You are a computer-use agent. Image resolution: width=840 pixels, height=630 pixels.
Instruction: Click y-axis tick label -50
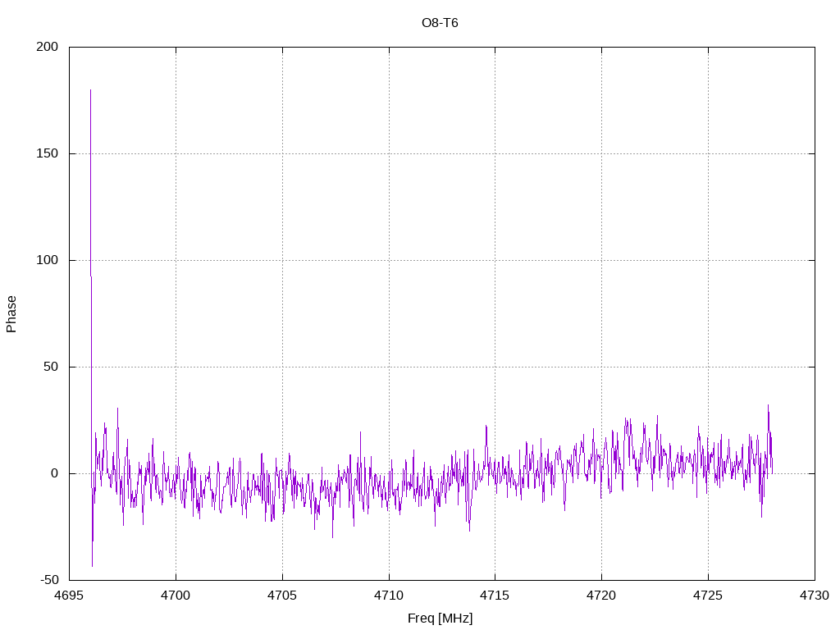(49, 580)
